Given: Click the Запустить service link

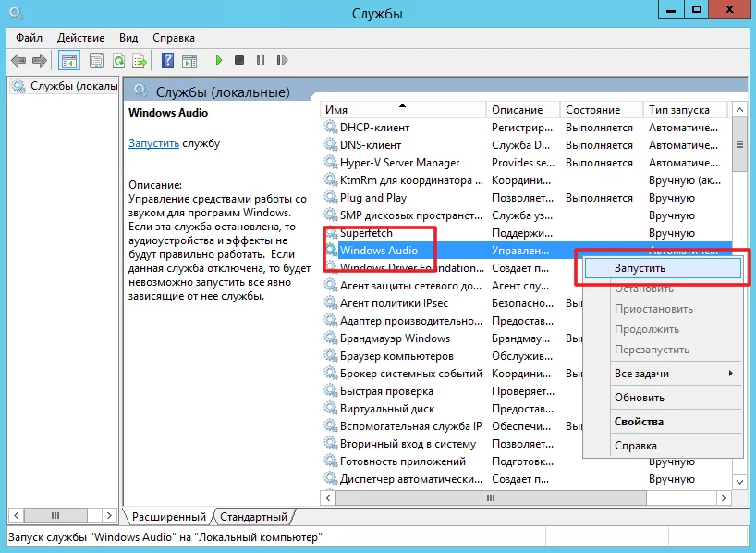Looking at the screenshot, I should (x=153, y=144).
